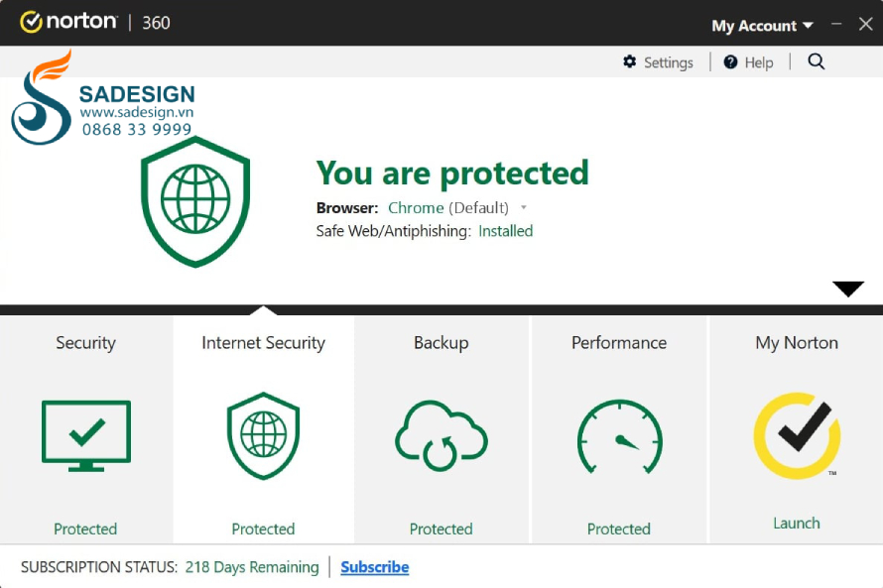The width and height of the screenshot is (883, 588).
Task: Select the Performance tab label
Action: [x=619, y=343]
